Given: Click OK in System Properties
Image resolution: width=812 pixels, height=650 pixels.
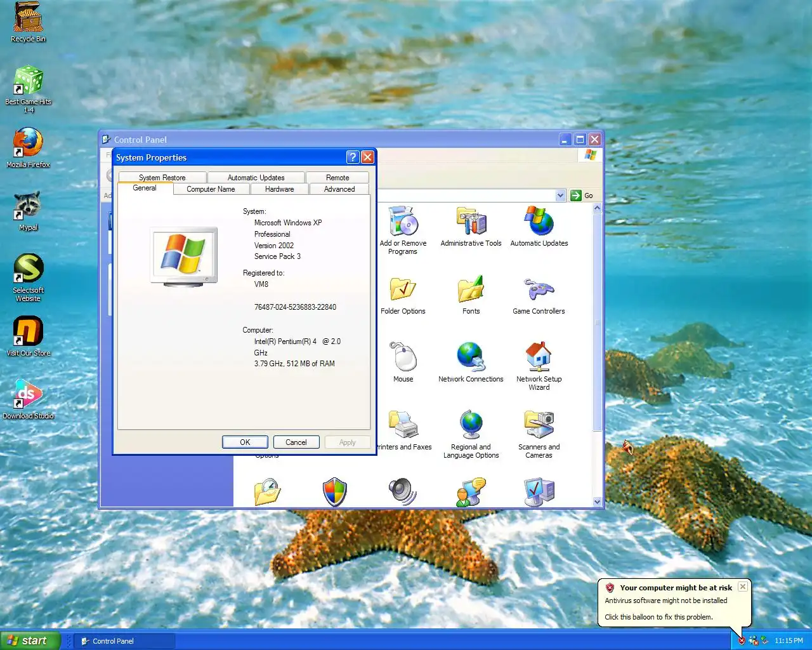Looking at the screenshot, I should (245, 442).
